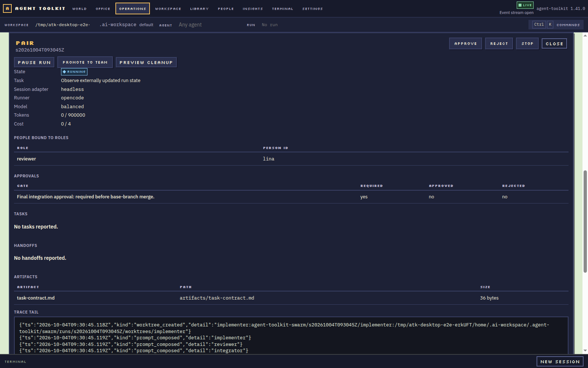This screenshot has height=368, width=588.
Task: Click the Any agent selector field
Action: (209, 25)
